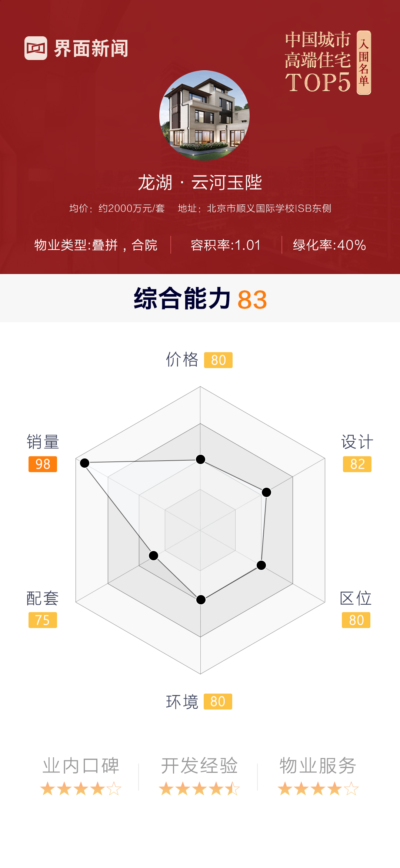This screenshot has height=868, width=400.
Task: Click the 销量 score badge 98
Action: pyautogui.click(x=43, y=464)
